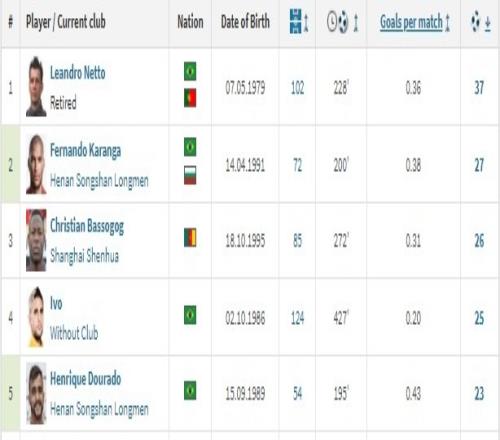The image size is (500, 440).
Task: Sort table by Goals per match
Action: (x=411, y=22)
